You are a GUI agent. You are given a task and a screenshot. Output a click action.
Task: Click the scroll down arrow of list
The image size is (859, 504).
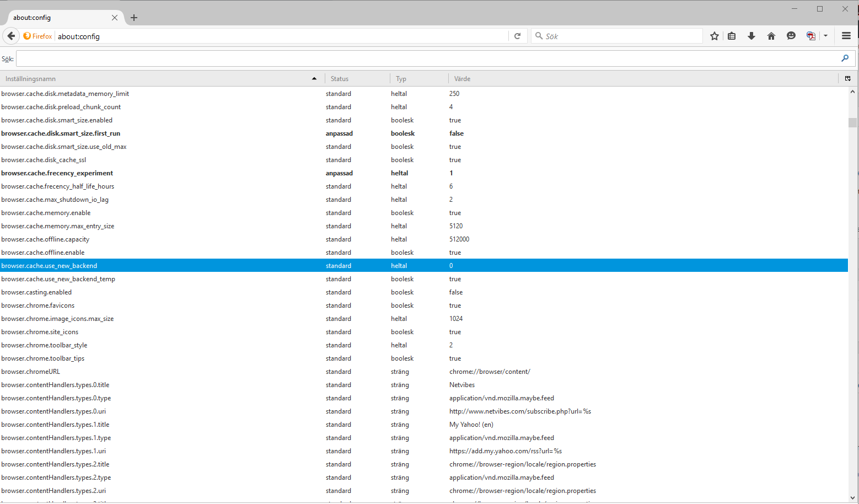[x=853, y=497]
